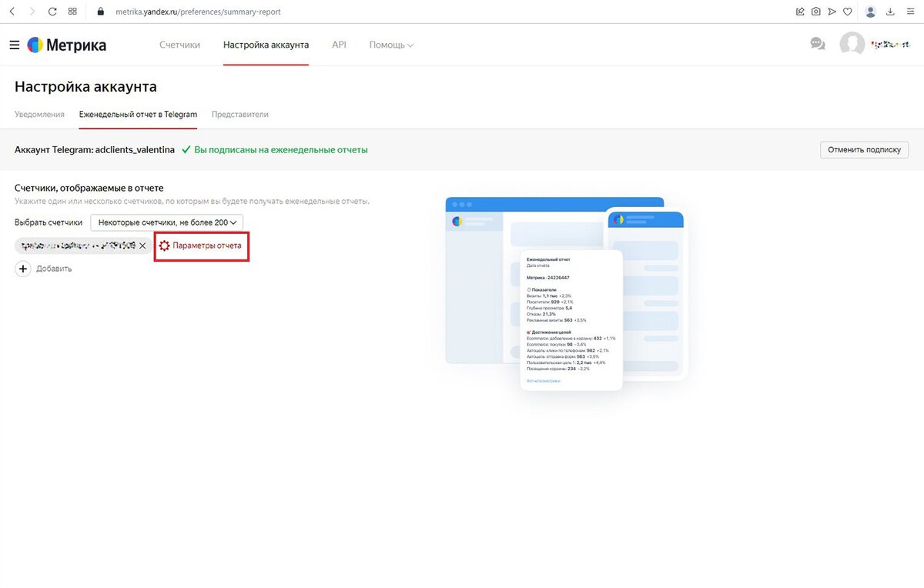
Task: Go back with the browser back arrow
Action: 12,12
